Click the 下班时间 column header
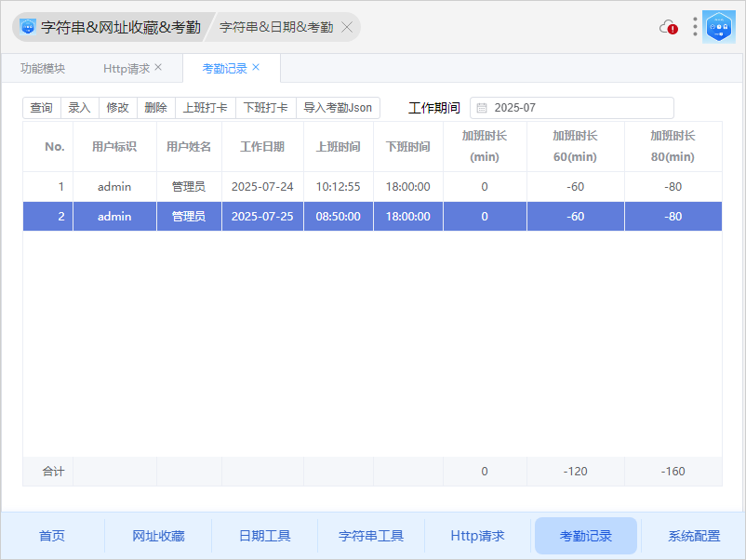The image size is (746, 560). tap(408, 147)
